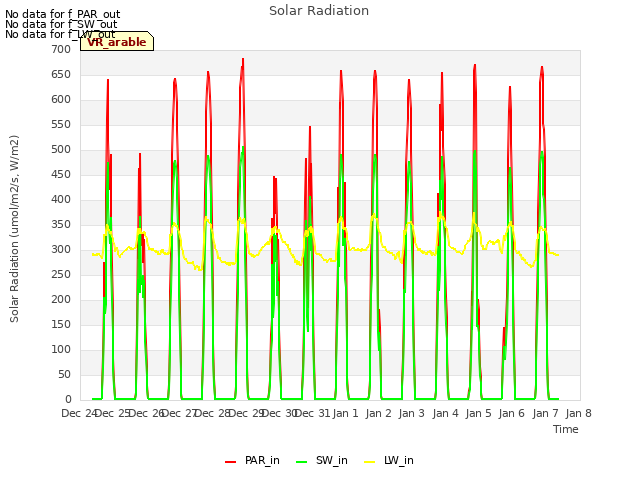Click 'No data for f_LW_out' message

(x=60, y=34)
